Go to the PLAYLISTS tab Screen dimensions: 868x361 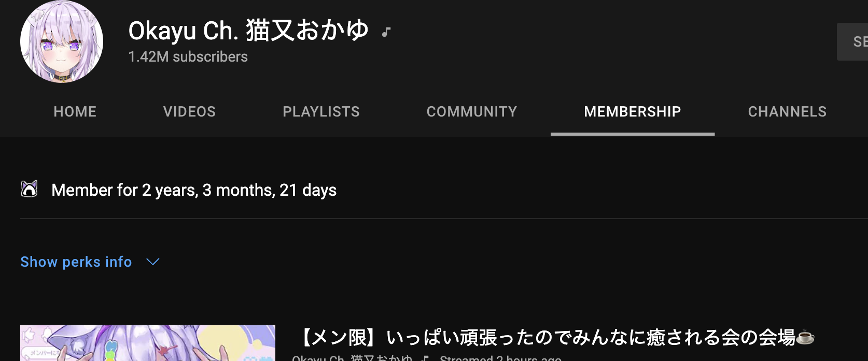[x=321, y=111]
